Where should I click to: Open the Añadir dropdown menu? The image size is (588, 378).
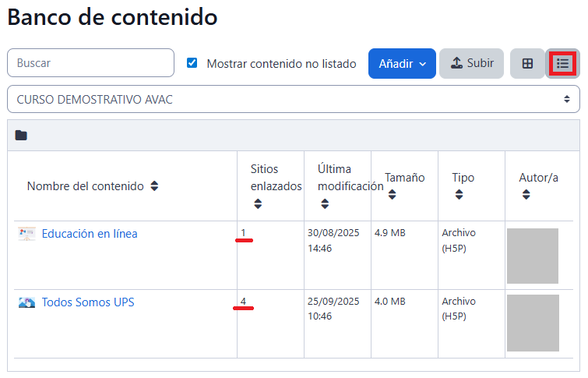click(402, 64)
